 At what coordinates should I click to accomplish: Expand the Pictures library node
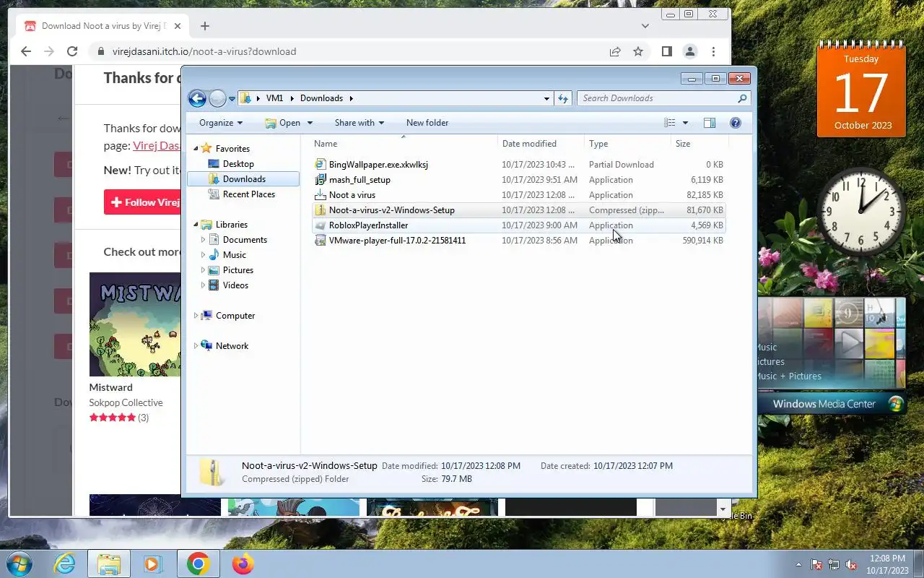point(203,270)
